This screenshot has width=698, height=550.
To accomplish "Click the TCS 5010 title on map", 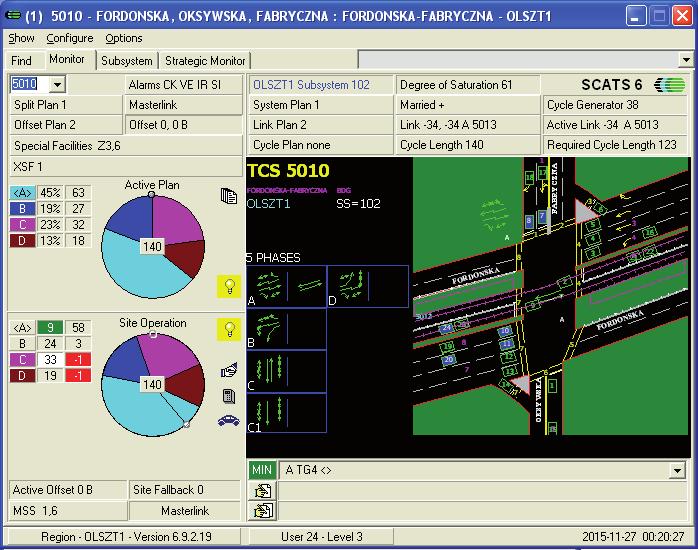I will click(288, 171).
